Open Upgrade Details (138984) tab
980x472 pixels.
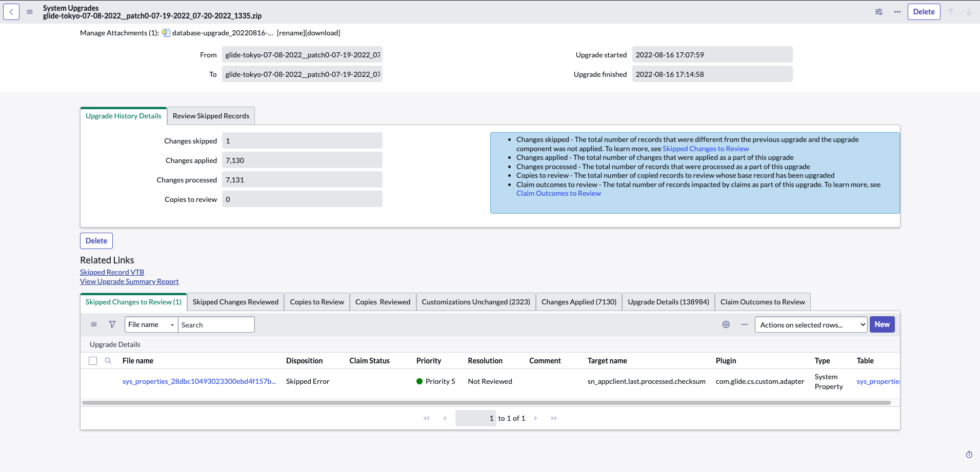point(668,302)
